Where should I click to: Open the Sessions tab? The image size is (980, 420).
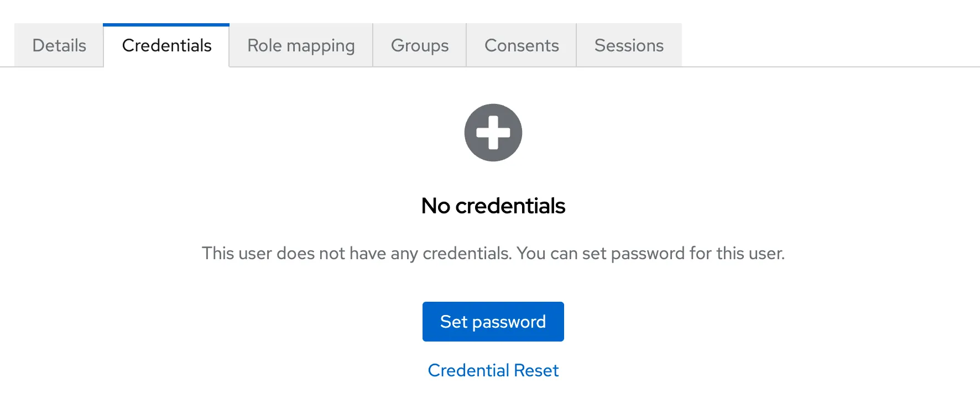[x=629, y=45]
